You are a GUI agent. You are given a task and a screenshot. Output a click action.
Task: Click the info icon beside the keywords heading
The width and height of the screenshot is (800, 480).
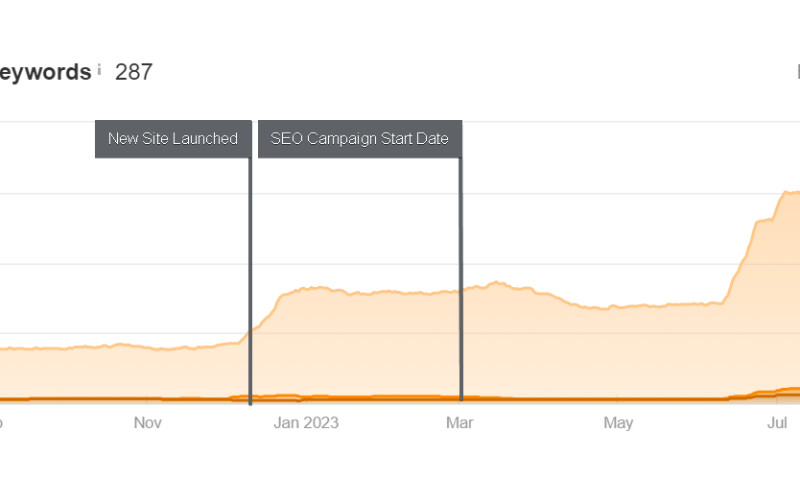[x=99, y=71]
